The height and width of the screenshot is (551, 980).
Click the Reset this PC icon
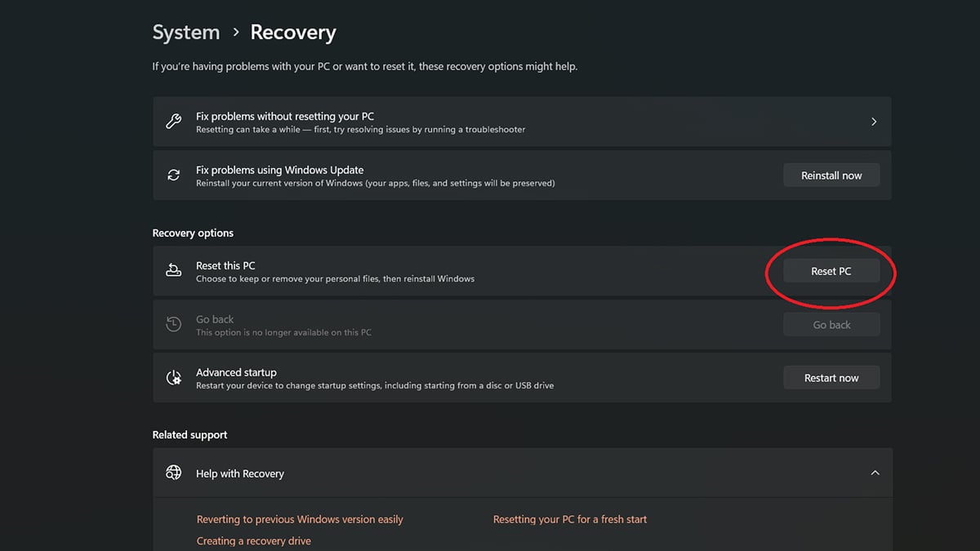click(173, 270)
